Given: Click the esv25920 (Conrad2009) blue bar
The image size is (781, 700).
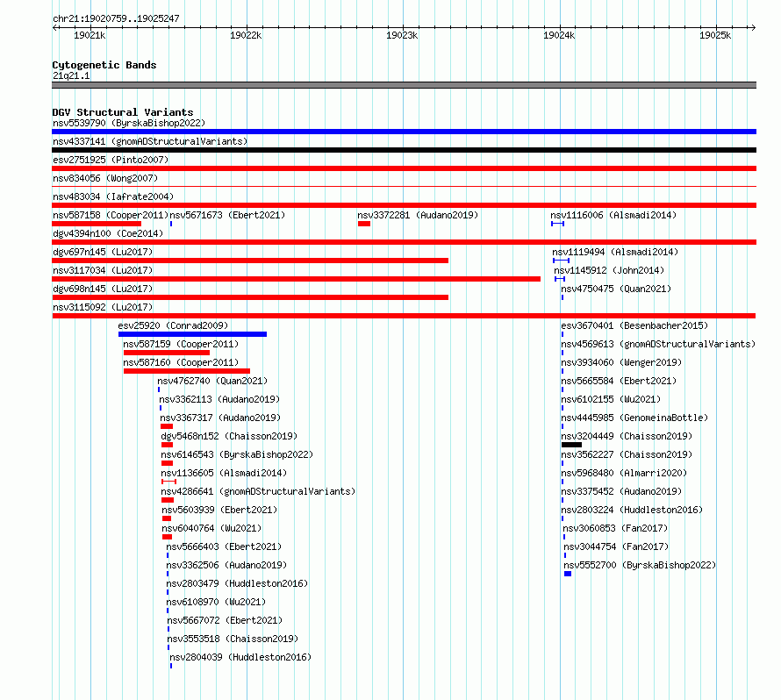Looking at the screenshot, I should point(192,334).
